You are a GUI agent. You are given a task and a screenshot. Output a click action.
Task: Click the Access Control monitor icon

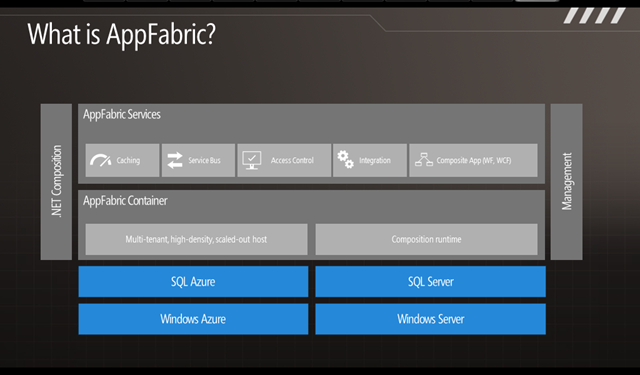pos(252,160)
